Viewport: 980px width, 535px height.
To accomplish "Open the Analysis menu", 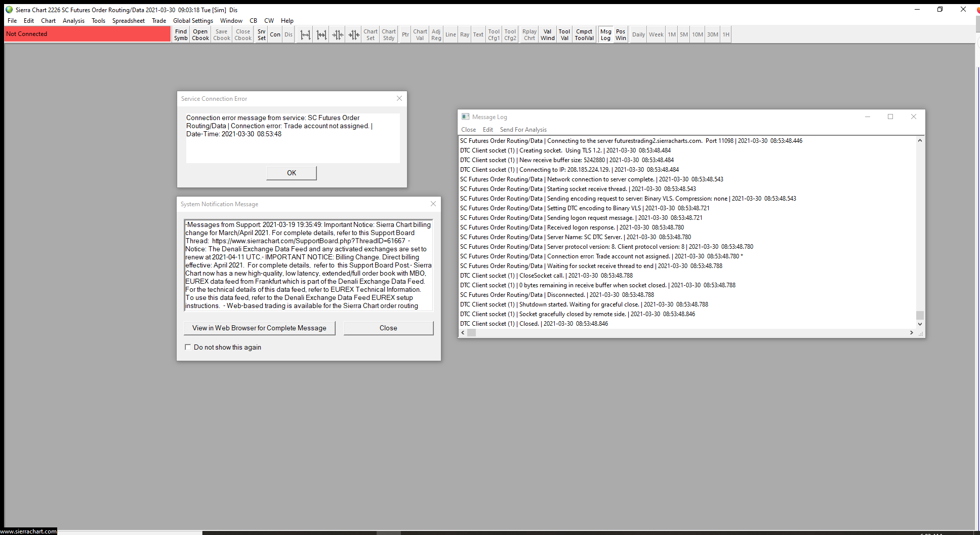I will [74, 21].
